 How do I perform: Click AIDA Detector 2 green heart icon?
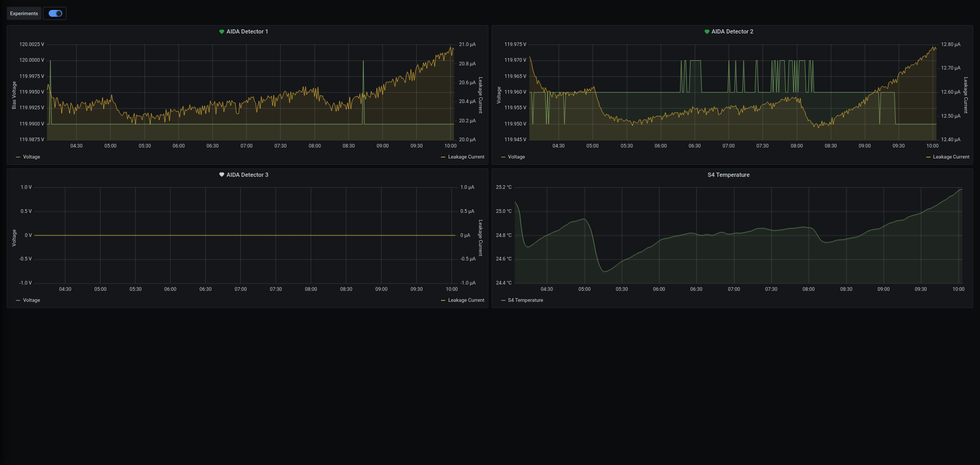[707, 32]
